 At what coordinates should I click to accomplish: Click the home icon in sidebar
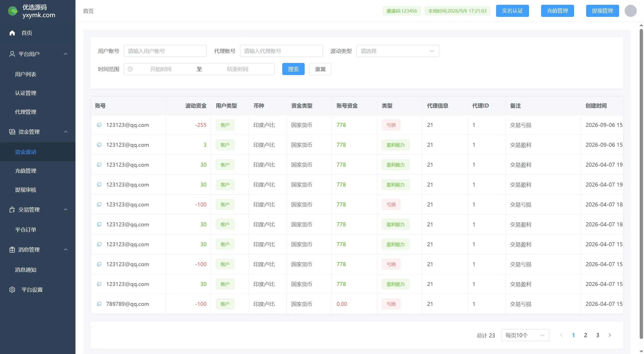tap(12, 33)
